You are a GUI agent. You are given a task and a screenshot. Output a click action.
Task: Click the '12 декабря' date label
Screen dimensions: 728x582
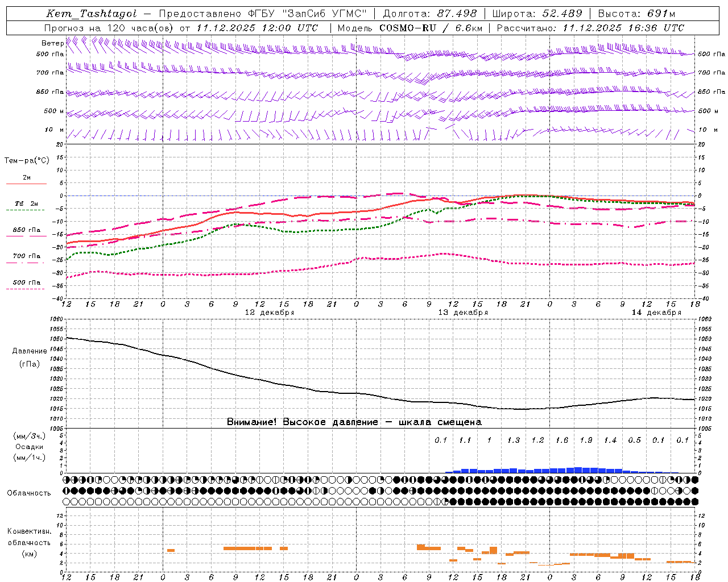[270, 313]
